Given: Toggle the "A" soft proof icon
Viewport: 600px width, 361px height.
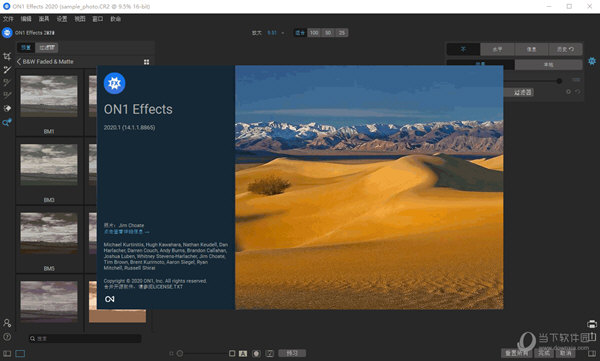Looking at the screenshot, I should (x=243, y=353).
